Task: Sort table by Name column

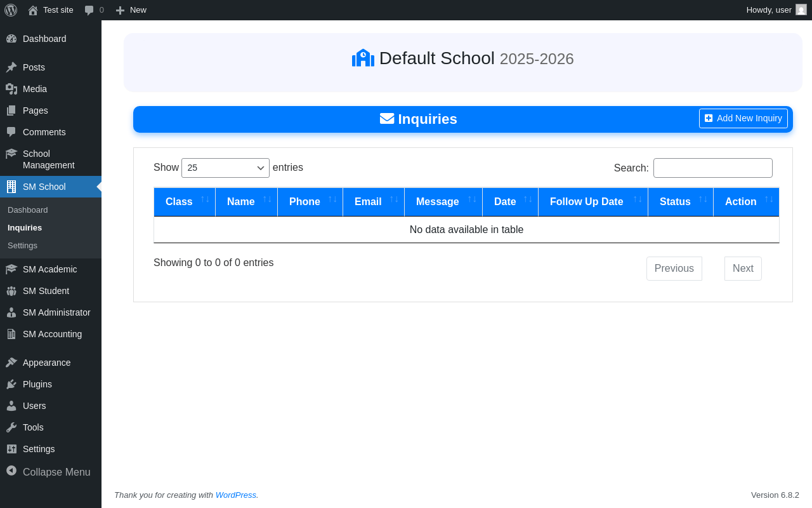Action: point(247,202)
